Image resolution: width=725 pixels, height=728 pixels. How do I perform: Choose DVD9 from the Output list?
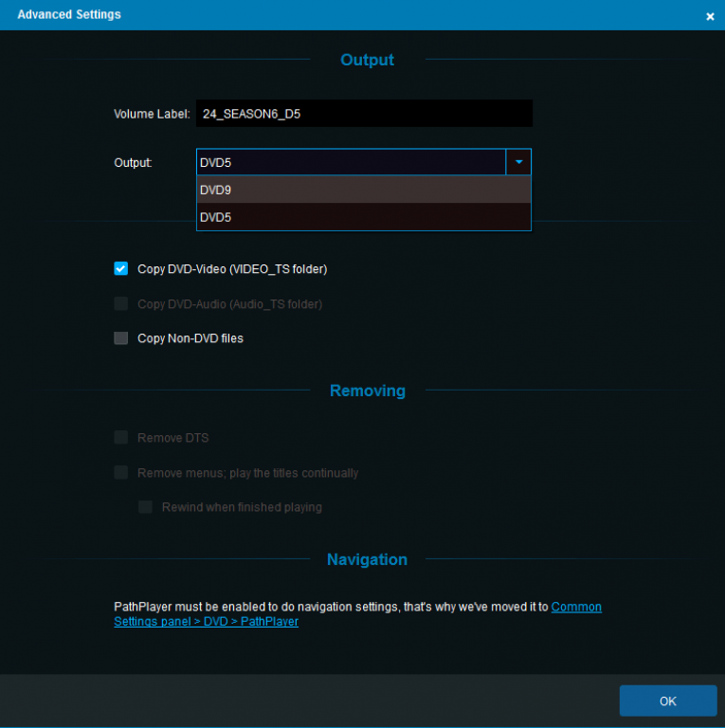click(364, 190)
